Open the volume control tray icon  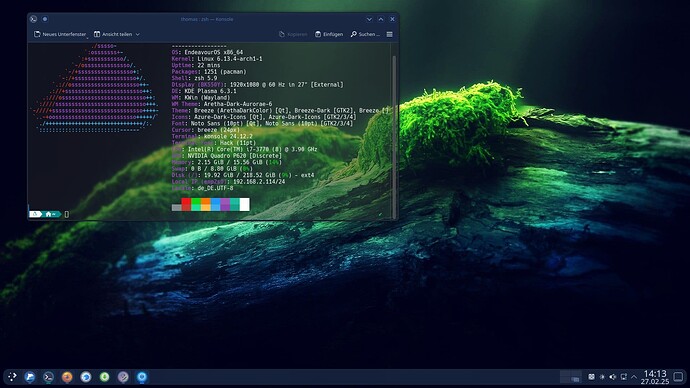[x=613, y=377]
